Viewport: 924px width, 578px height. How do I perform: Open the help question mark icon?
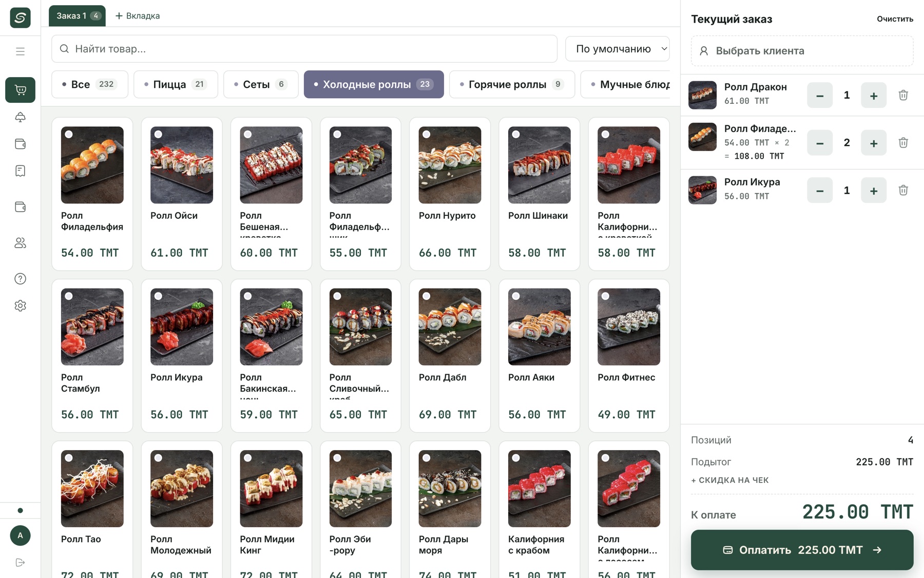coord(20,279)
